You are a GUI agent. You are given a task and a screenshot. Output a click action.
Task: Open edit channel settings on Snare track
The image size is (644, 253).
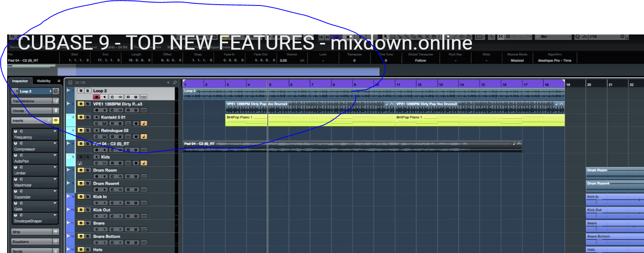point(112,229)
